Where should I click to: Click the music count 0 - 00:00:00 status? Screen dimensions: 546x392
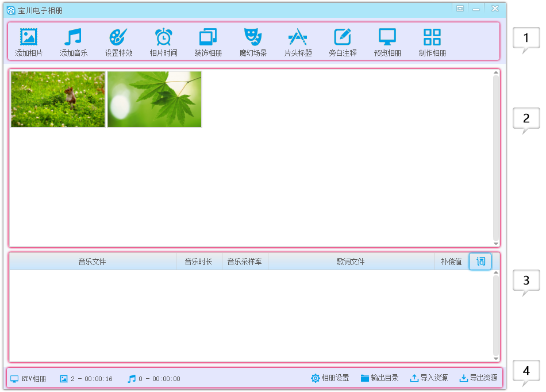[153, 379]
